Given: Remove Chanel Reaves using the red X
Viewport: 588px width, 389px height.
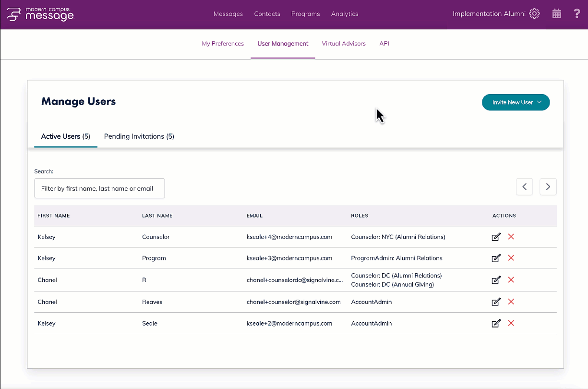Looking at the screenshot, I should pos(511,302).
